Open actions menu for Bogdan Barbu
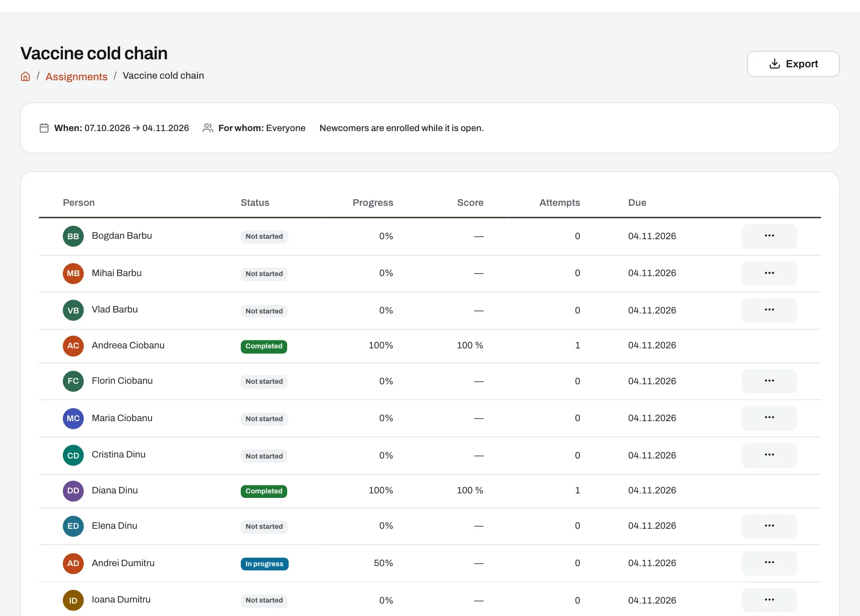 [769, 236]
